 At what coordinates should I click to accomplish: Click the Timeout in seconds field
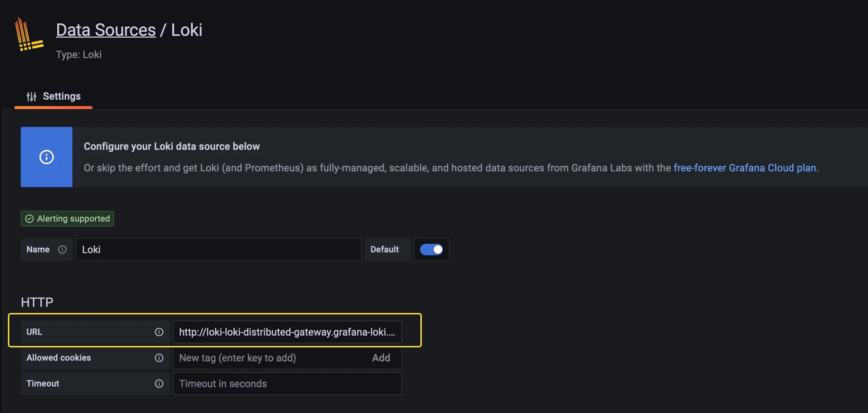coord(287,384)
